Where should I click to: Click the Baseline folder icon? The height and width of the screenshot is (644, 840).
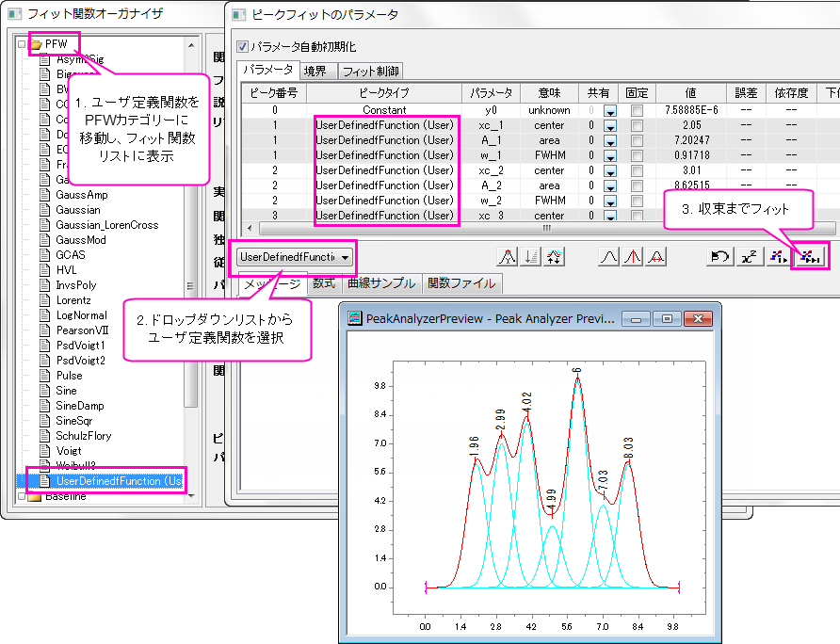pyautogui.click(x=34, y=497)
